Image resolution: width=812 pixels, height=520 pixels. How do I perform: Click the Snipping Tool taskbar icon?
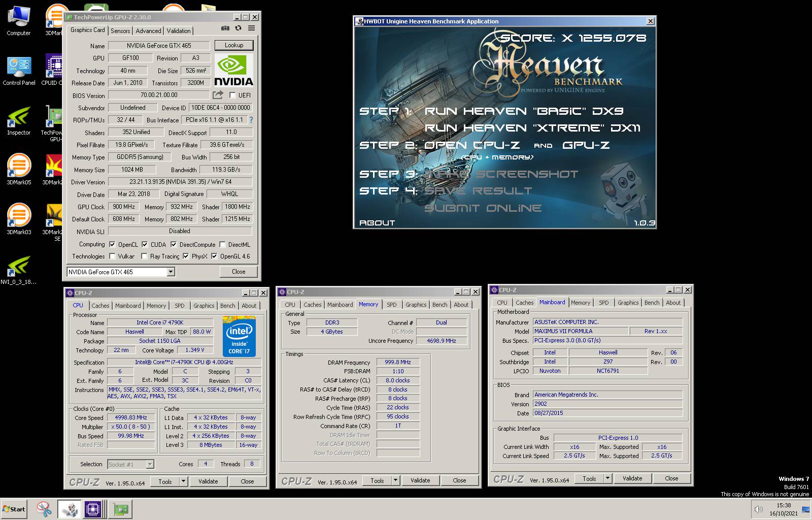(44, 509)
